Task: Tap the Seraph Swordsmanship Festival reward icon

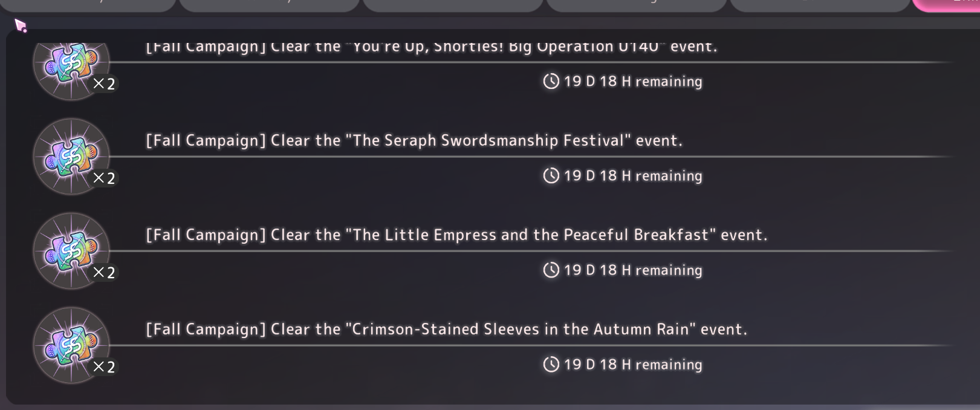Action: pos(71,157)
